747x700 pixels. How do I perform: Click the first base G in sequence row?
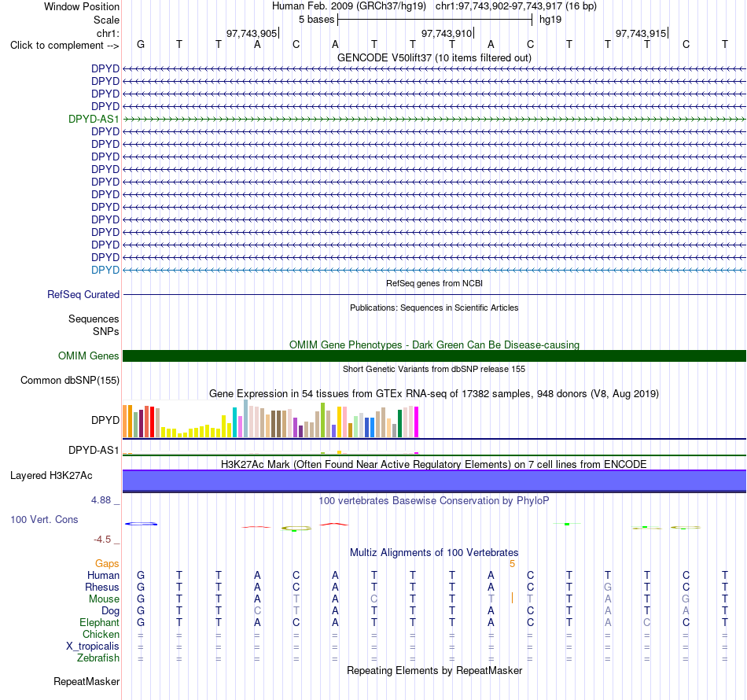point(141,44)
